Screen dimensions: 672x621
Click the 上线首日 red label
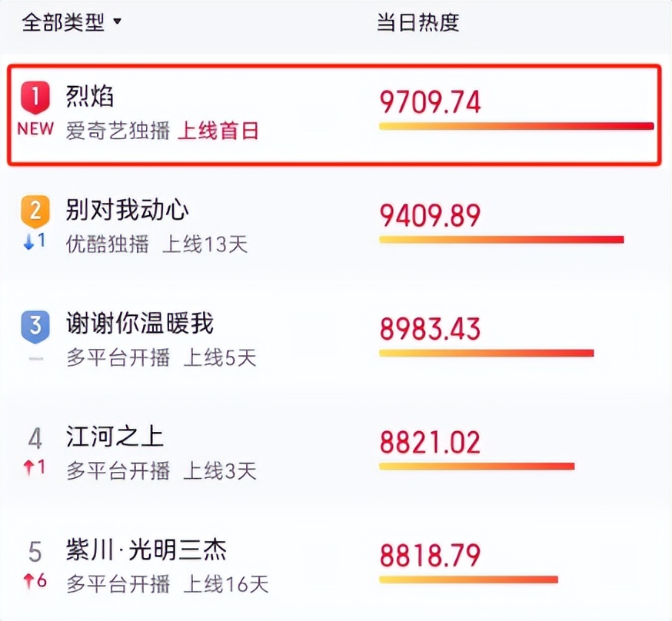coord(218,131)
